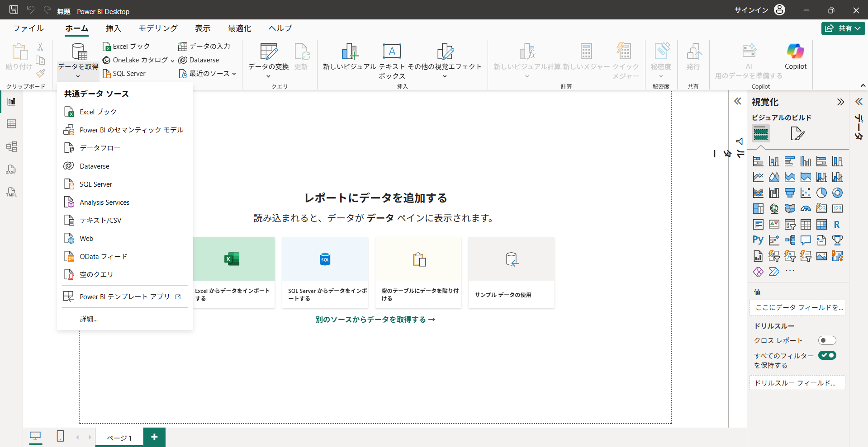
Task: Choose OData フィード menu entry
Action: point(125,256)
